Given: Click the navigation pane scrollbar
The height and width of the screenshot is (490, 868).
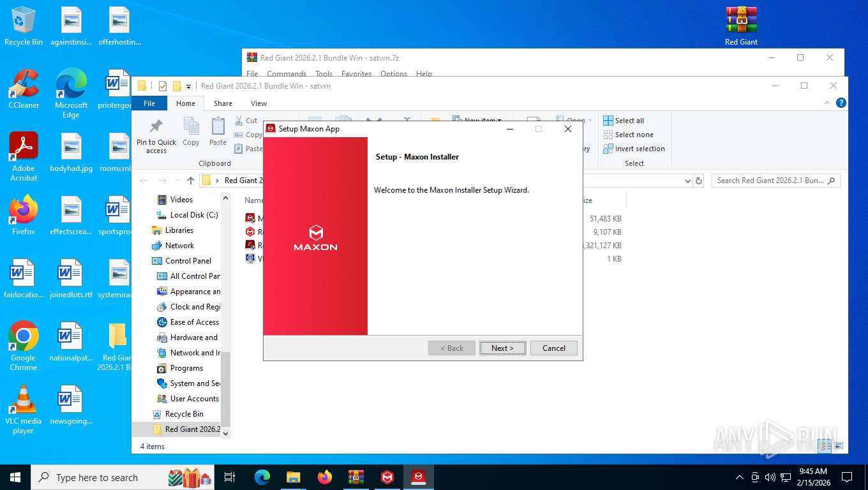Looking at the screenshot, I should pos(225,389).
